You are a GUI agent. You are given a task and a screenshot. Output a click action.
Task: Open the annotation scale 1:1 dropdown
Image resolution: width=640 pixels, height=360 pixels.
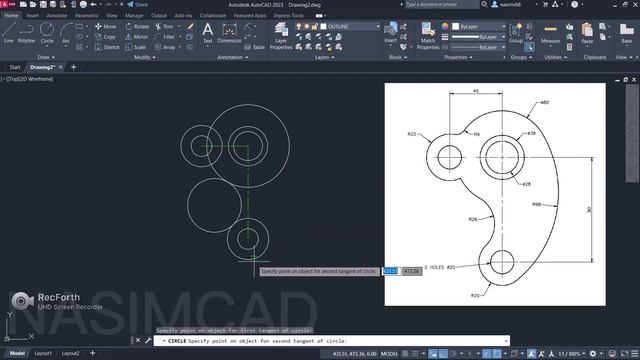tap(571, 353)
